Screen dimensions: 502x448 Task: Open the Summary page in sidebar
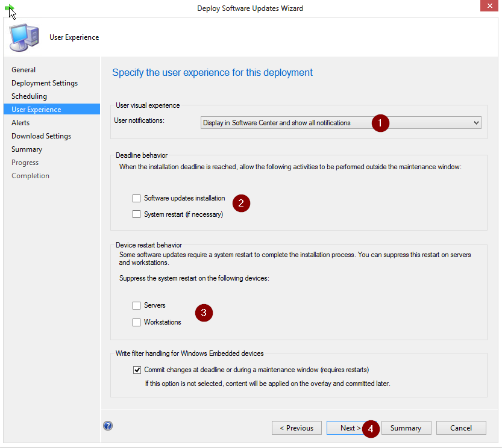[27, 149]
